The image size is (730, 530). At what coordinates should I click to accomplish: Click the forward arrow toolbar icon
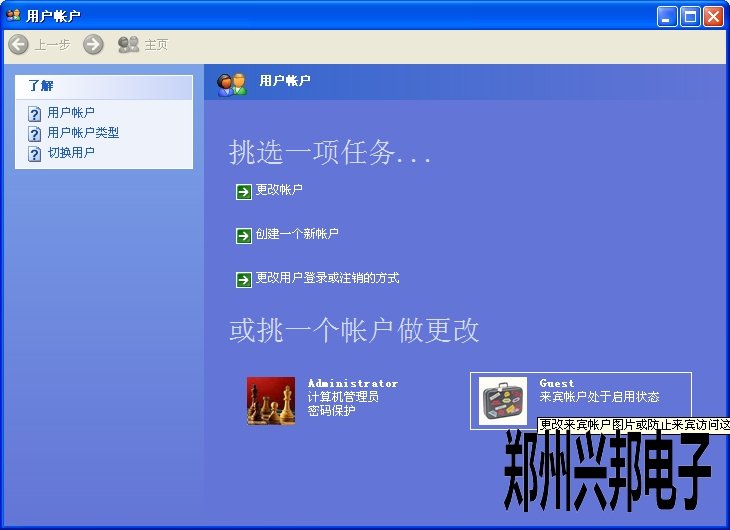pyautogui.click(x=93, y=44)
